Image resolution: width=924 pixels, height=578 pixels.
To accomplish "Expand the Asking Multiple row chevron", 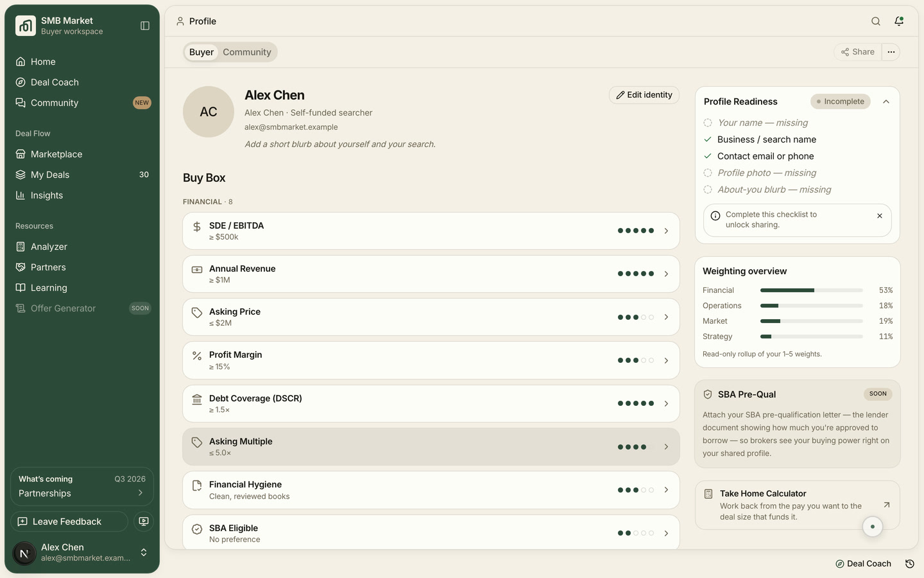I will (666, 447).
